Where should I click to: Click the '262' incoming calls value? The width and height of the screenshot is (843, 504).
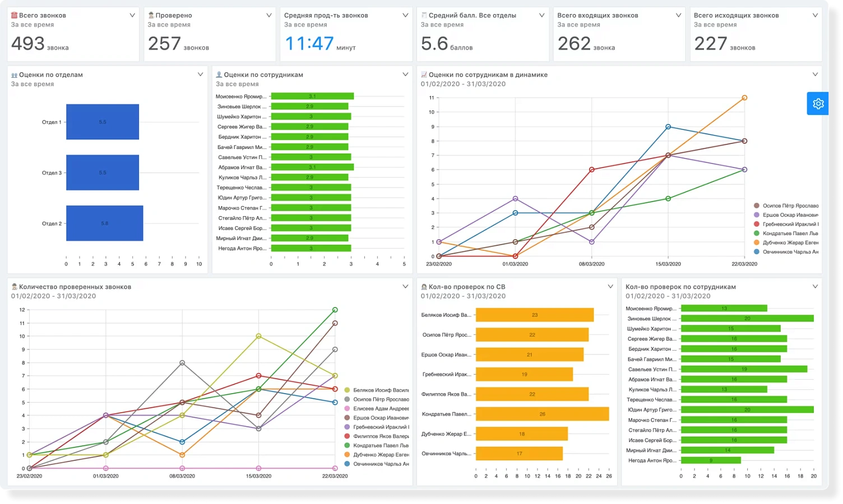(574, 43)
